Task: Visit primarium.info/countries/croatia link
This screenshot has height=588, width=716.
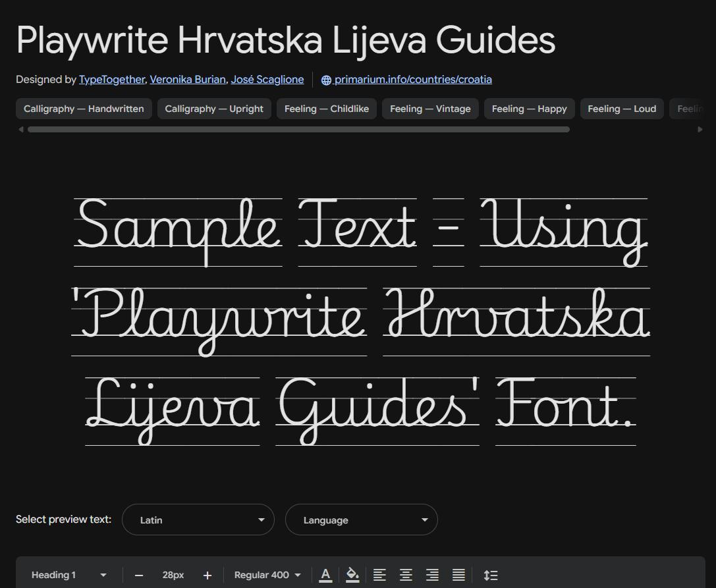Action: [413, 80]
